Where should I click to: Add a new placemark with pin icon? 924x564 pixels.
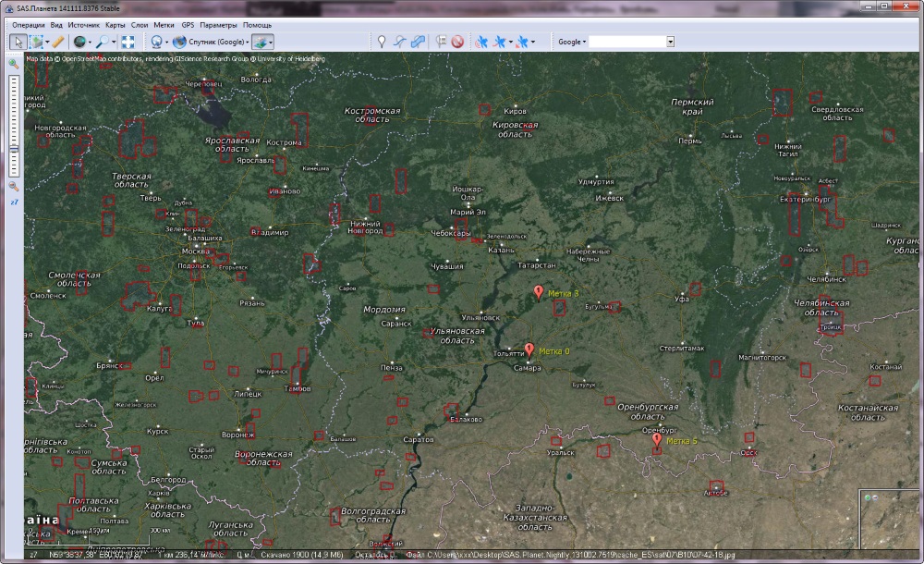381,42
